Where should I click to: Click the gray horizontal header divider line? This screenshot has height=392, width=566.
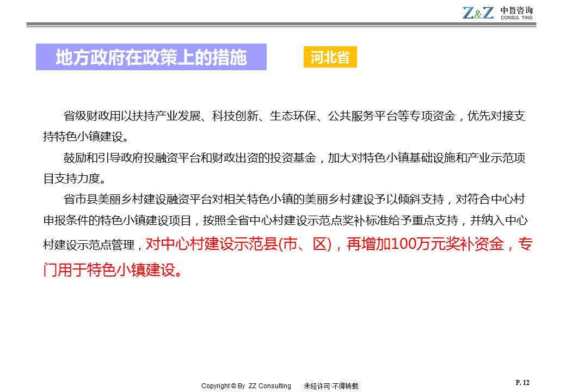[x=282, y=24]
